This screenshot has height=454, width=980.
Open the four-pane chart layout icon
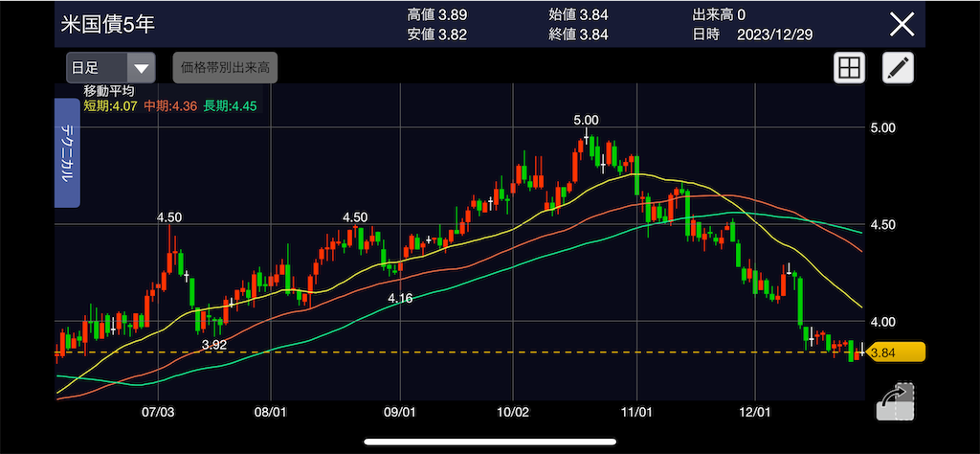point(850,68)
